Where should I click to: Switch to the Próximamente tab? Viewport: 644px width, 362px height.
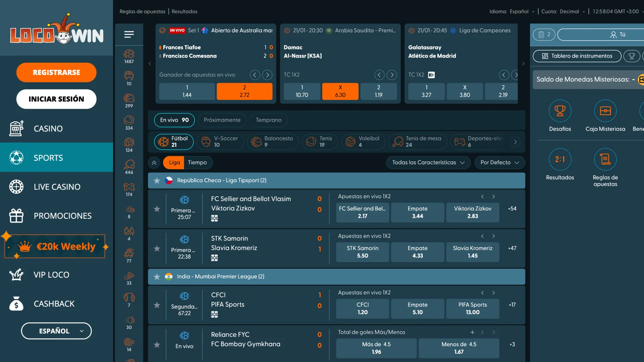coord(222,120)
